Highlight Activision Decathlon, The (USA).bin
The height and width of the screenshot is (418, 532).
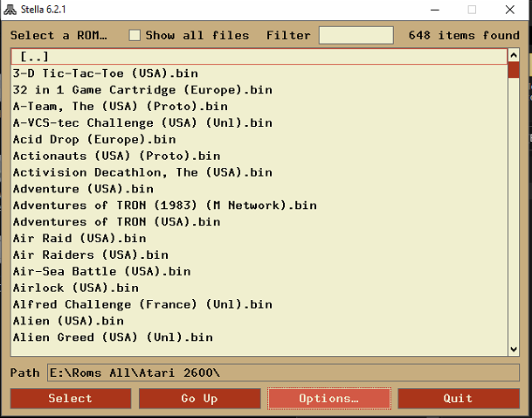pos(142,172)
